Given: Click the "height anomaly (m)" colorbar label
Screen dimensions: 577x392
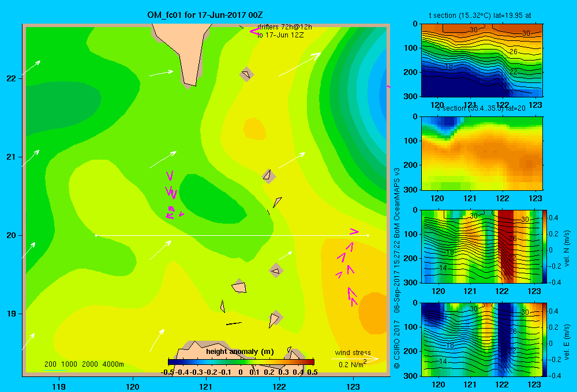Looking at the screenshot, I should tap(240, 352).
